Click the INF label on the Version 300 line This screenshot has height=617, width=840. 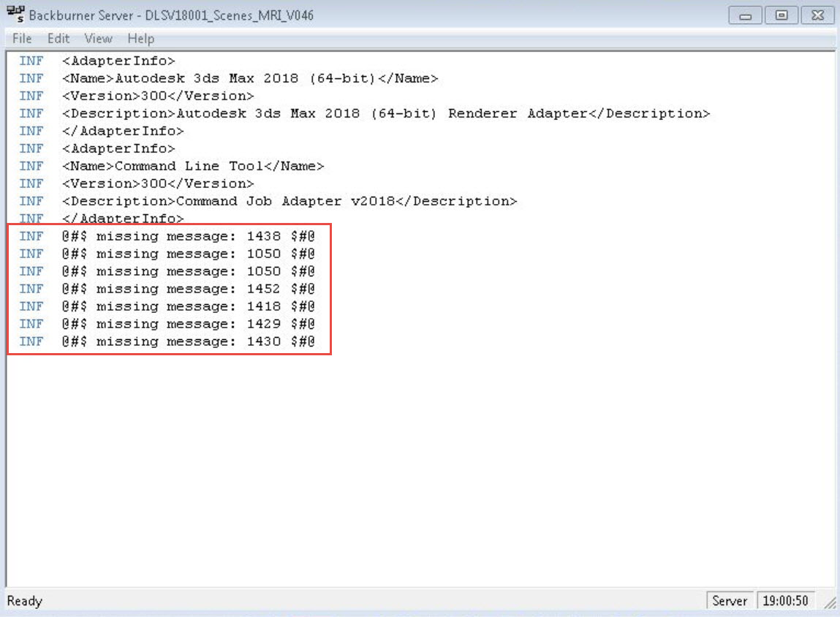pos(31,96)
